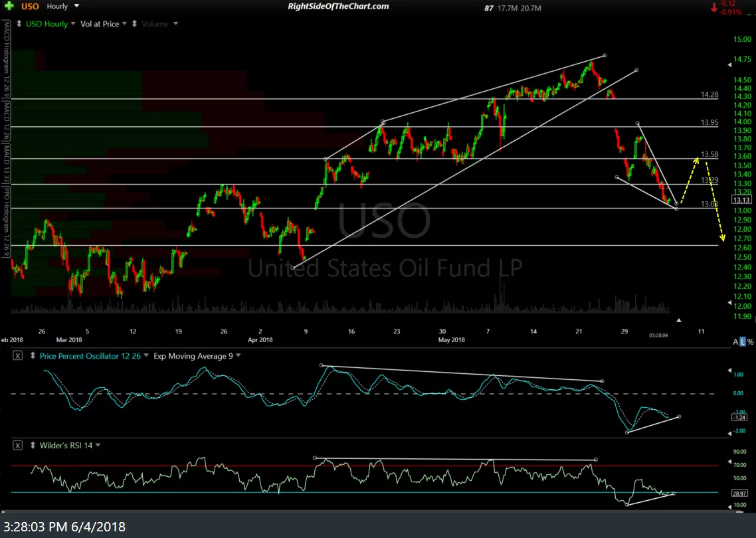The image size is (756, 538).
Task: Click the green USO Hourly plot label
Action: 47,24
